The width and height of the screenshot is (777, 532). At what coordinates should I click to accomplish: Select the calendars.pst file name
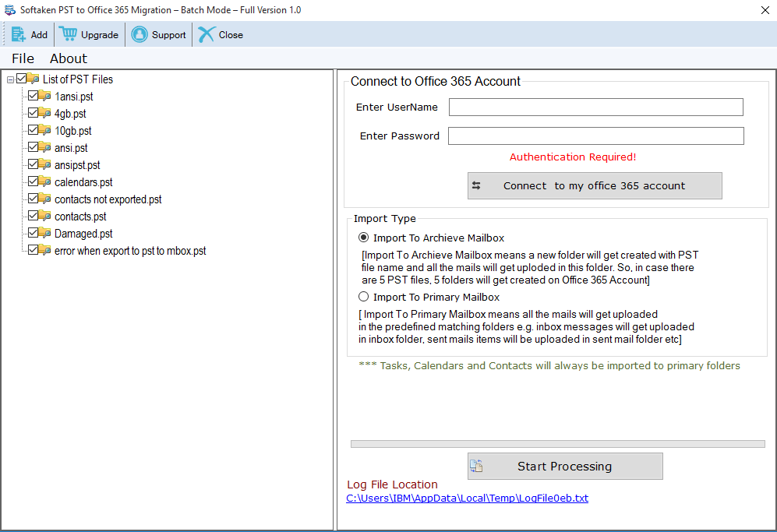tap(83, 181)
